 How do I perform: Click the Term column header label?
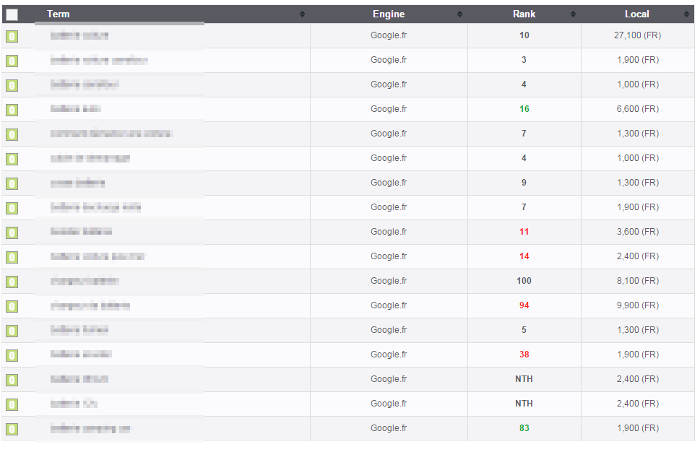(x=58, y=14)
